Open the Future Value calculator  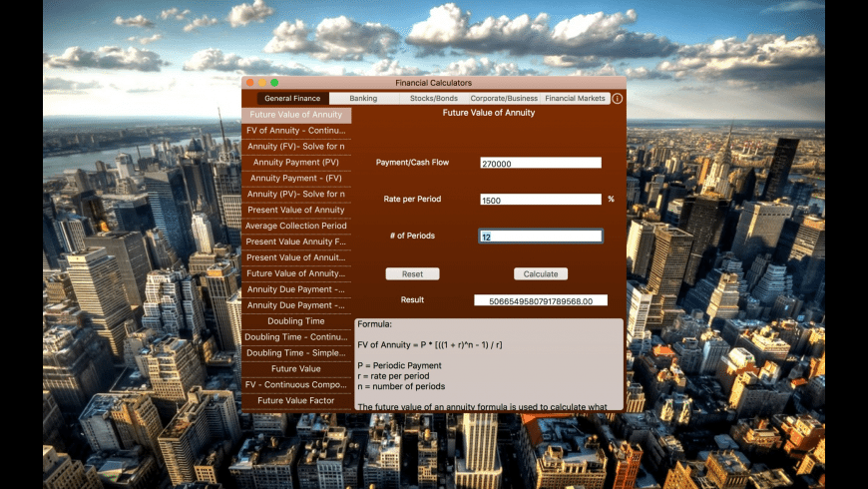click(296, 369)
